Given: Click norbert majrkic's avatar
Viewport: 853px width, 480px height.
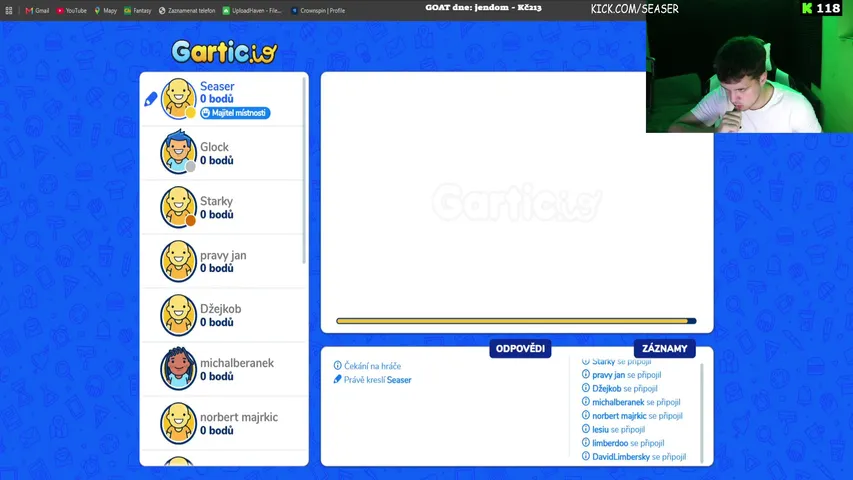Looking at the screenshot, I should 178,423.
